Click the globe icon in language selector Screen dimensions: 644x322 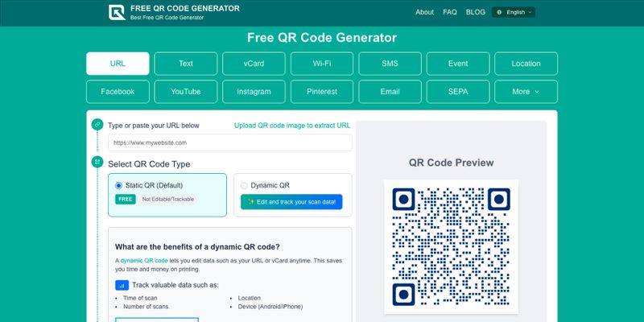(499, 12)
